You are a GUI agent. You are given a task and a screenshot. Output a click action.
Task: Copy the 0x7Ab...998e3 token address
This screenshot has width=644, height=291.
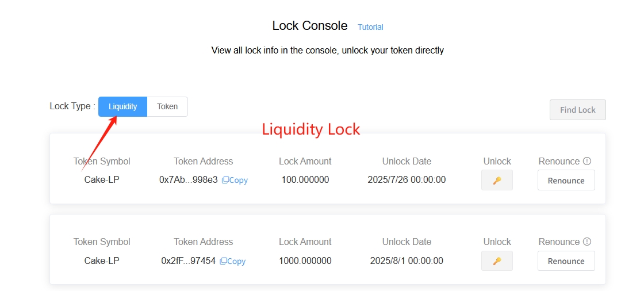235,180
